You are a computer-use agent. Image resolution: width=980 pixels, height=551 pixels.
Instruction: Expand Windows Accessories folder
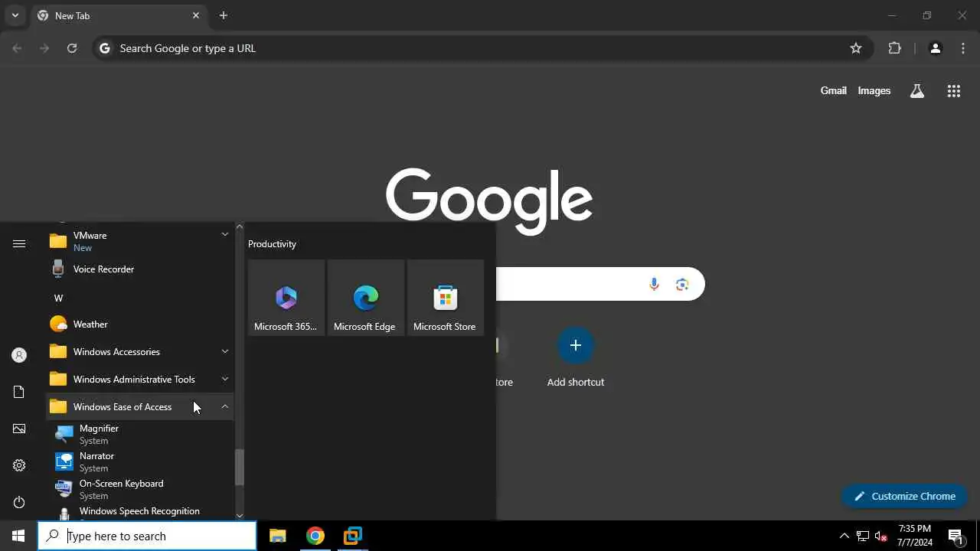click(x=140, y=352)
